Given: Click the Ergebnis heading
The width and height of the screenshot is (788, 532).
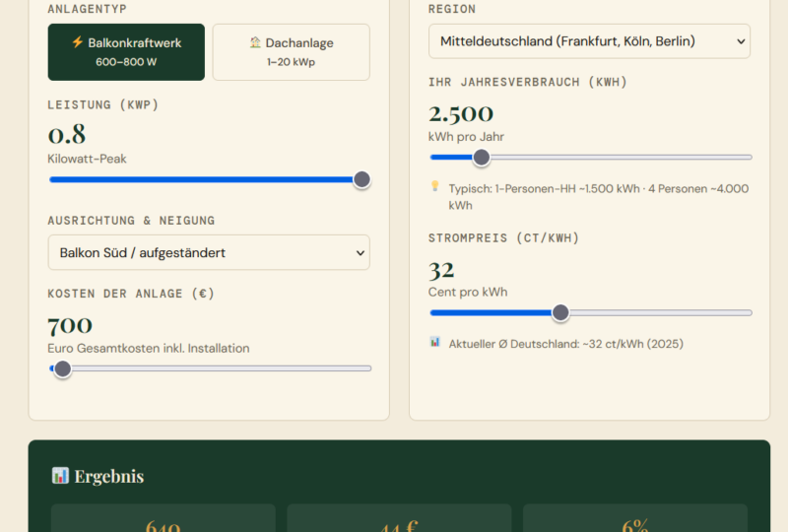Looking at the screenshot, I should tap(109, 476).
